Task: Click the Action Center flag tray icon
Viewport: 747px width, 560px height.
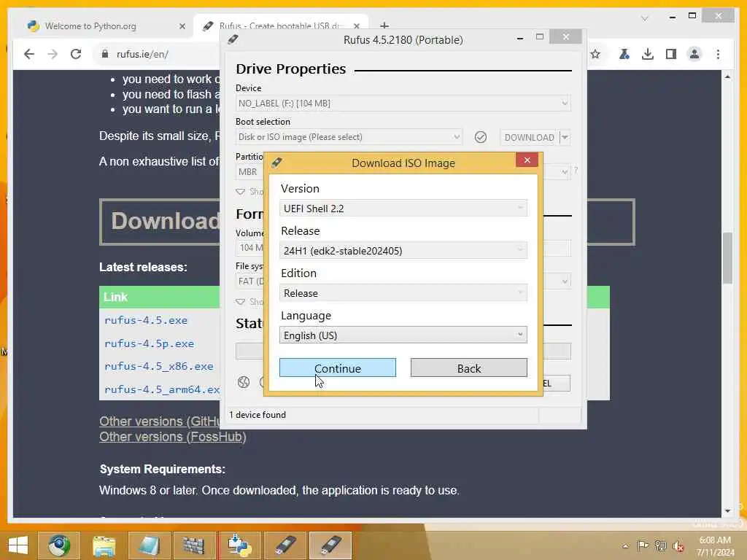Action: [x=643, y=546]
